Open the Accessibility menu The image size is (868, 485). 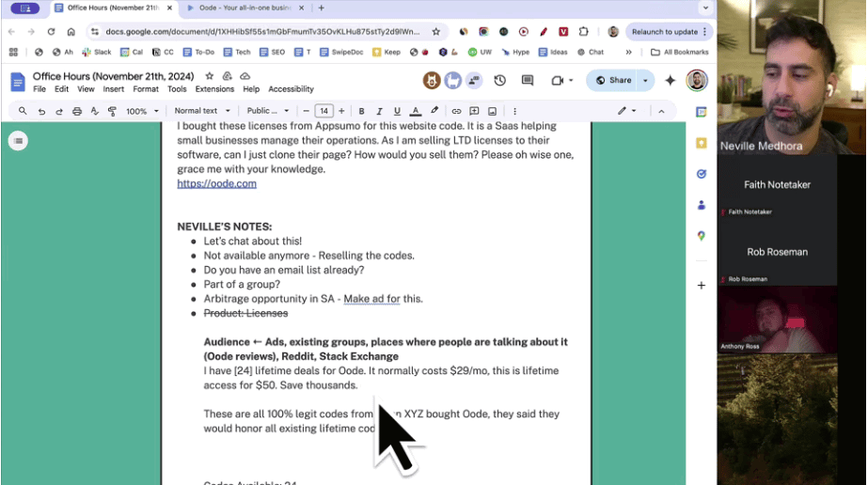(x=292, y=89)
